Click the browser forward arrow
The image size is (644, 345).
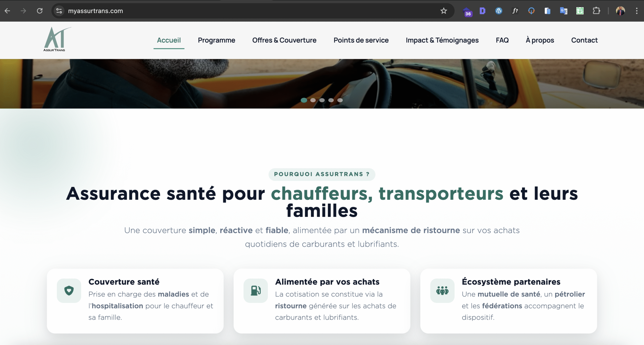[23, 11]
